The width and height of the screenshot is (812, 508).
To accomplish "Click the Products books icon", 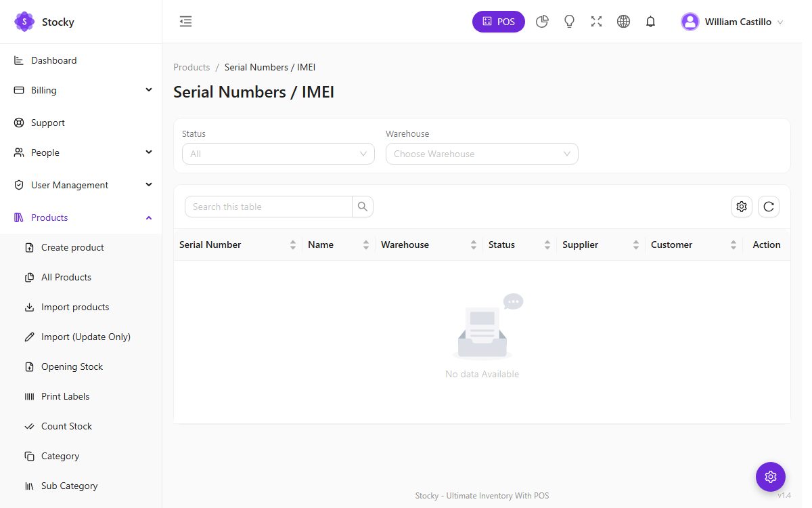I will tap(19, 217).
